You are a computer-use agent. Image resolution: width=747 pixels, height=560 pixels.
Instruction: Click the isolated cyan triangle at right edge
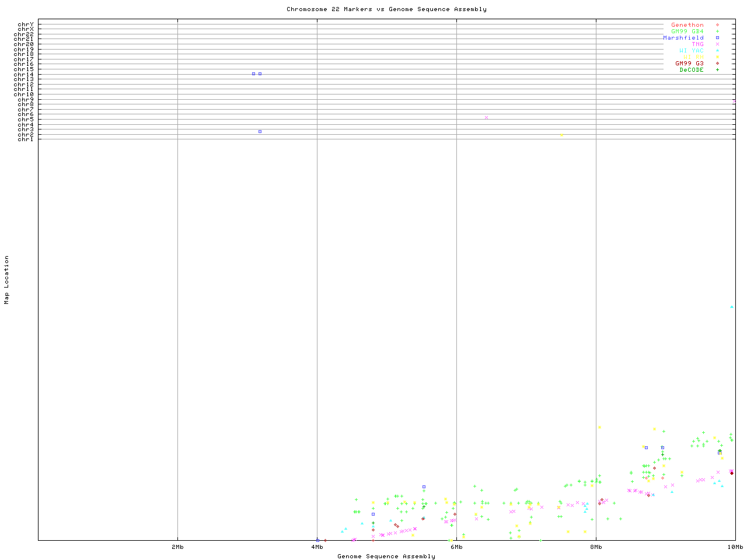(732, 307)
